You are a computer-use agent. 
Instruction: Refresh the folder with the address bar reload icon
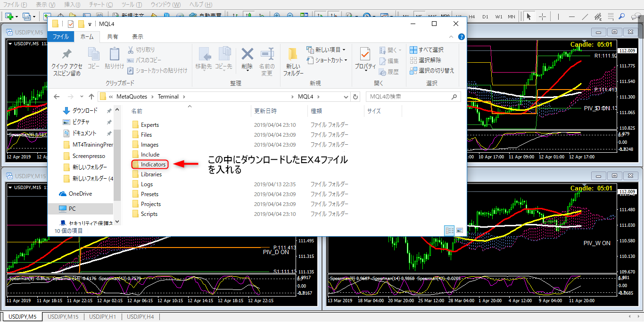355,97
